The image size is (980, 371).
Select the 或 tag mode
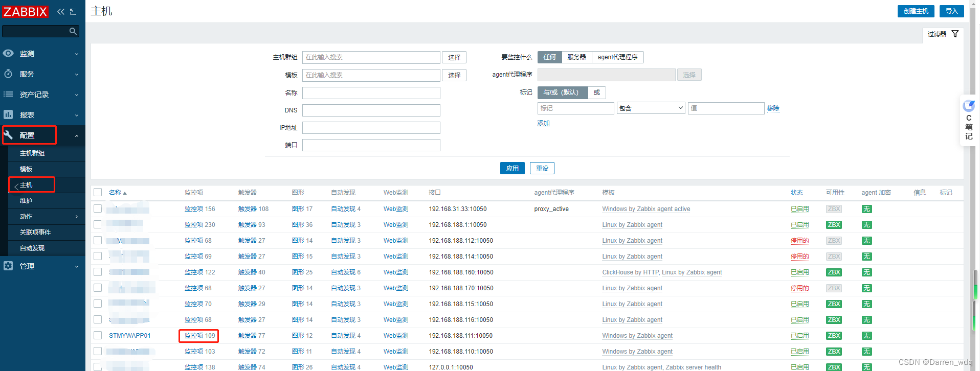point(597,92)
